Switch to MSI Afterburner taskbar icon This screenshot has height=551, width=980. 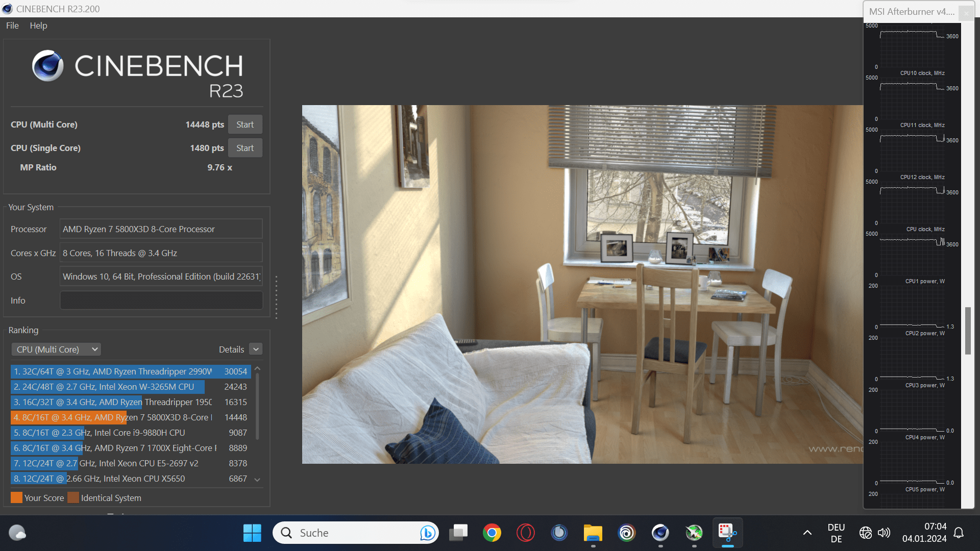pos(694,533)
